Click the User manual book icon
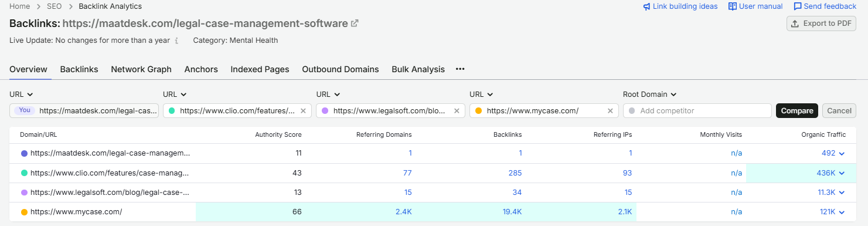This screenshot has height=226, width=868. 732,6
